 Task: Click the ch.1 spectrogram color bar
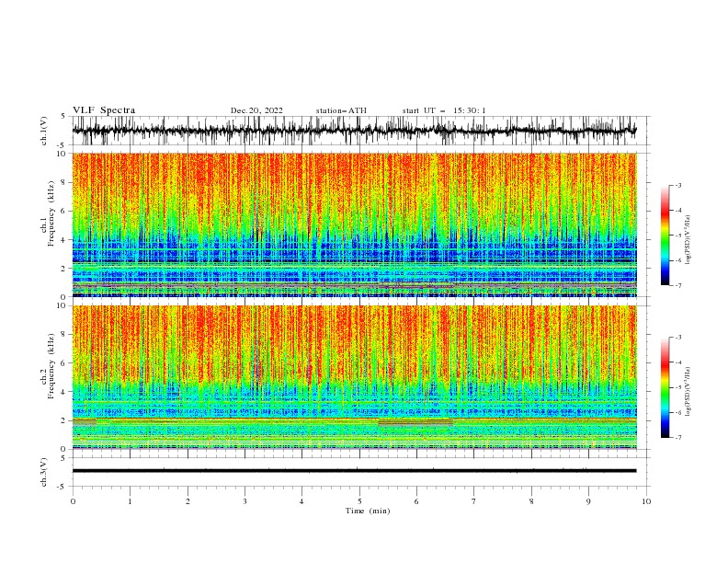(665, 236)
